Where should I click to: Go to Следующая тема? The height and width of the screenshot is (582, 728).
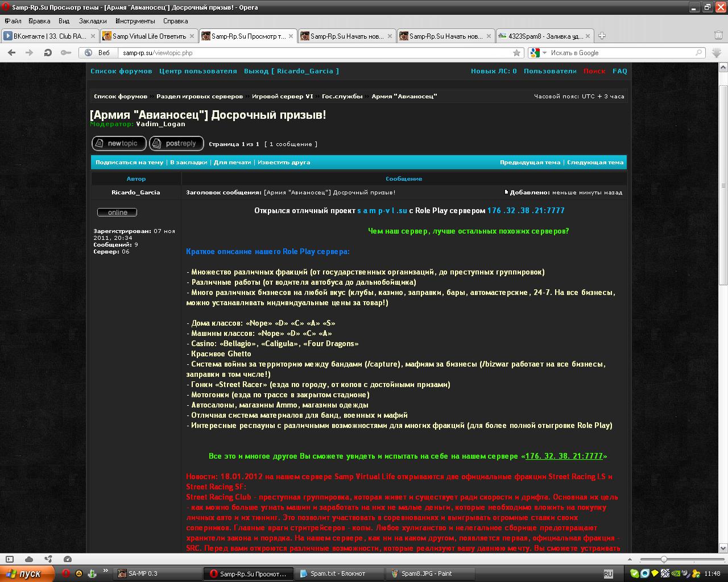[x=595, y=163]
